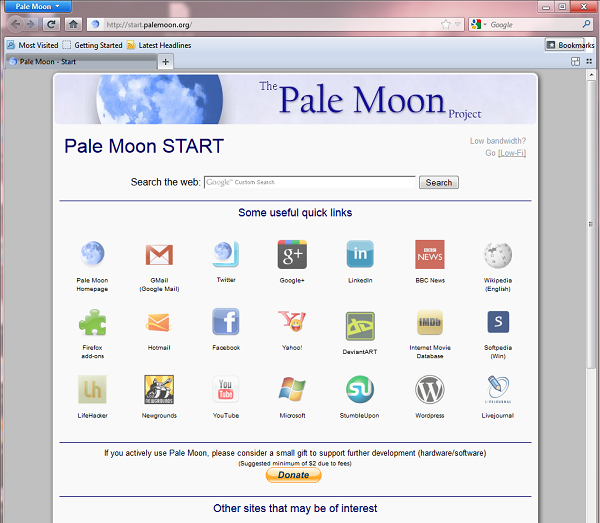Open the Firefox add-ons puzzle piece icon
The height and width of the screenshot is (523, 600).
tap(92, 322)
